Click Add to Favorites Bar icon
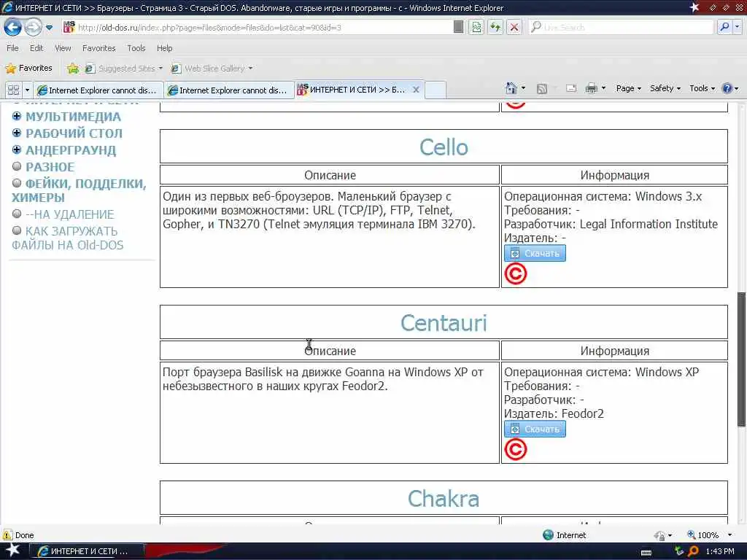 pyautogui.click(x=73, y=69)
